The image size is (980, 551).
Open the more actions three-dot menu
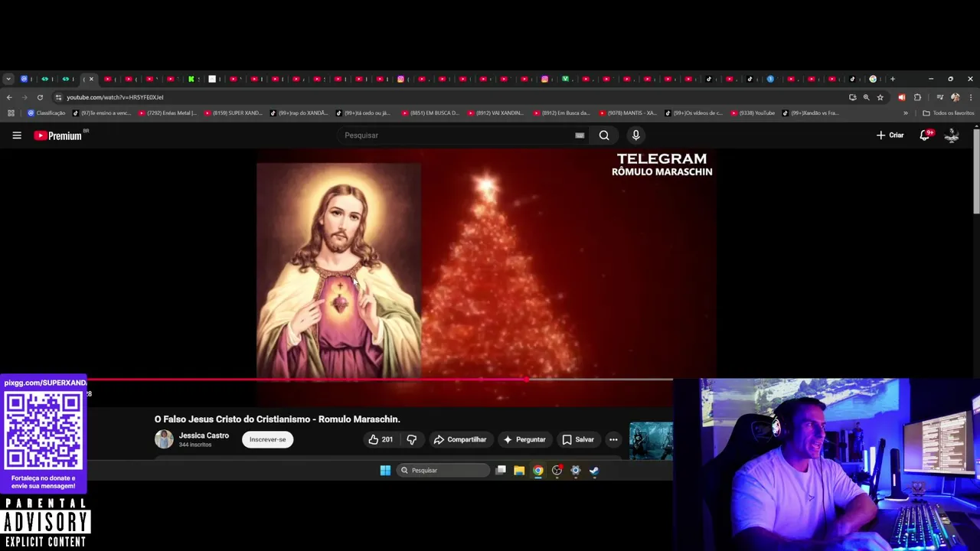pos(613,439)
